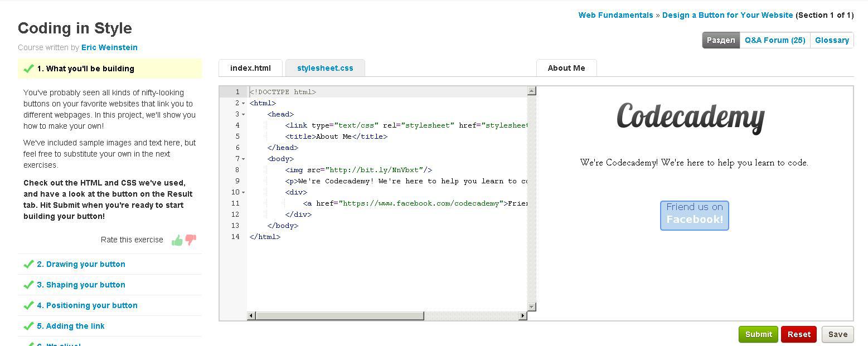The image size is (868, 346).
Task: Click scroll down arrow in code editor
Action: pos(532,306)
